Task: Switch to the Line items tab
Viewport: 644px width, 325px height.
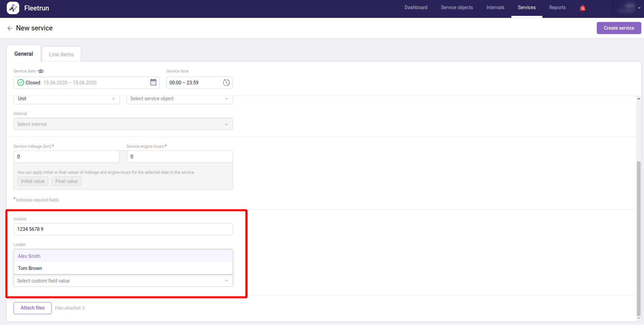Action: [x=61, y=54]
